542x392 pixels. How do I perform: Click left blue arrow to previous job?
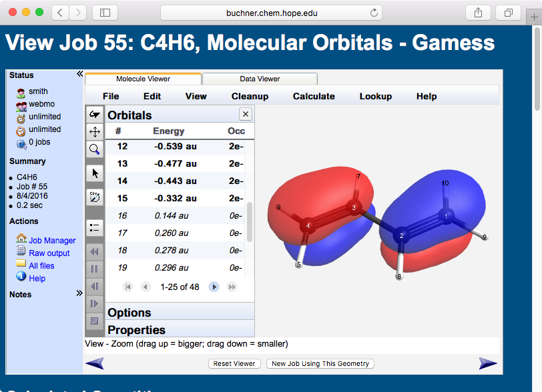click(x=95, y=363)
